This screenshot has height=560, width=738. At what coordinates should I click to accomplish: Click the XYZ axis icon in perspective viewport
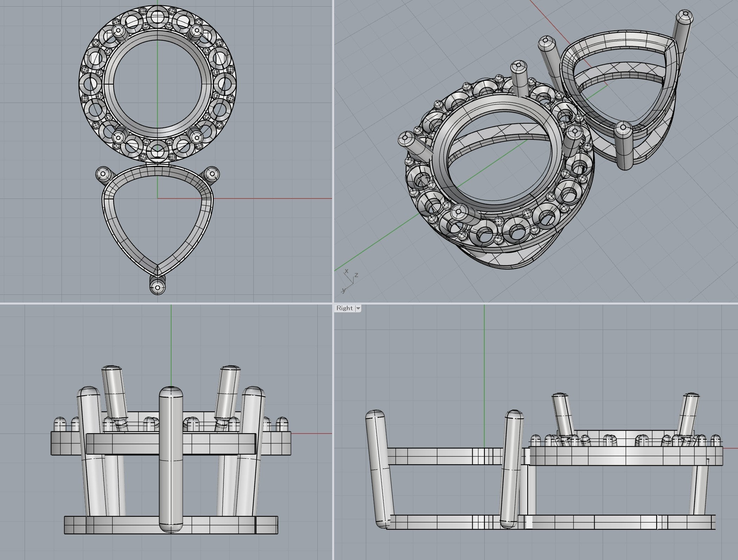[350, 281]
